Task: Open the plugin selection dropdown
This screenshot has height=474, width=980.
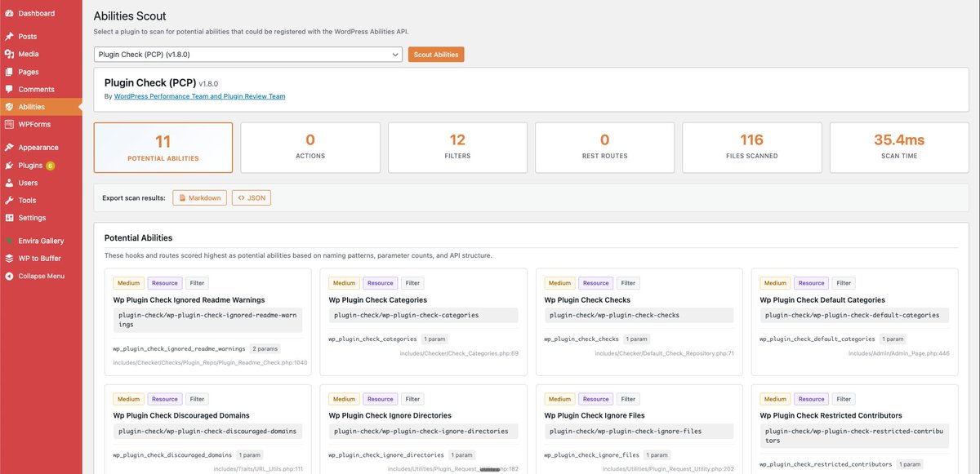Action: [x=248, y=55]
